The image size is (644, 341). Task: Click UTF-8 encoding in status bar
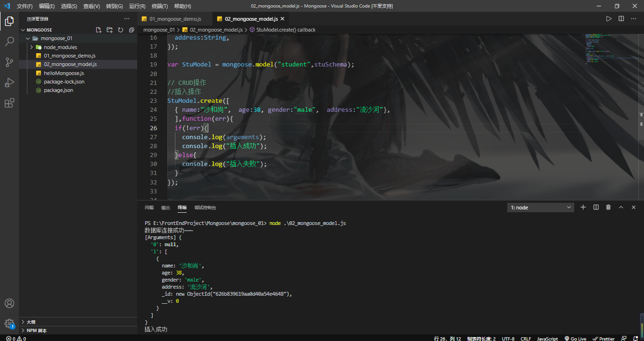tap(508, 338)
